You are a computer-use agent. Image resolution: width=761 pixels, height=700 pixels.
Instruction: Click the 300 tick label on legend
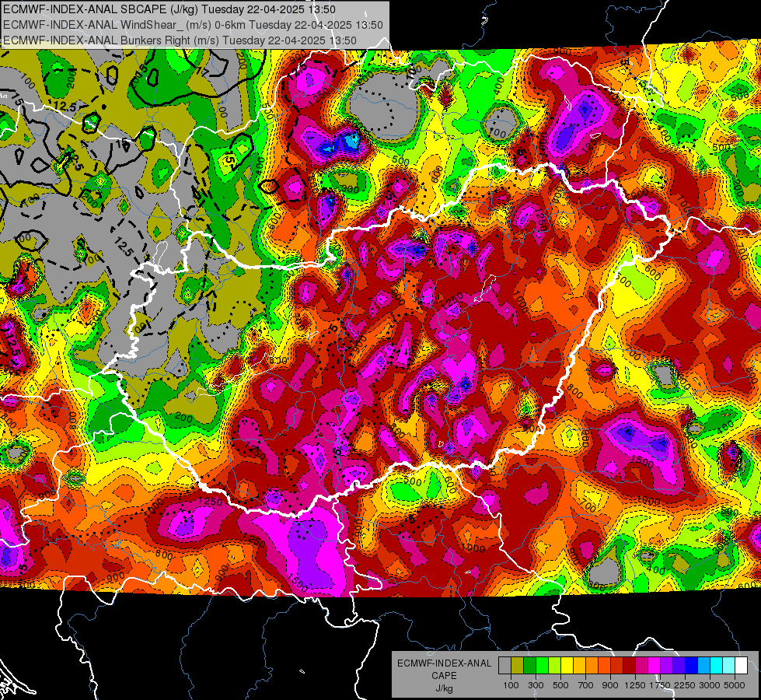(x=536, y=685)
